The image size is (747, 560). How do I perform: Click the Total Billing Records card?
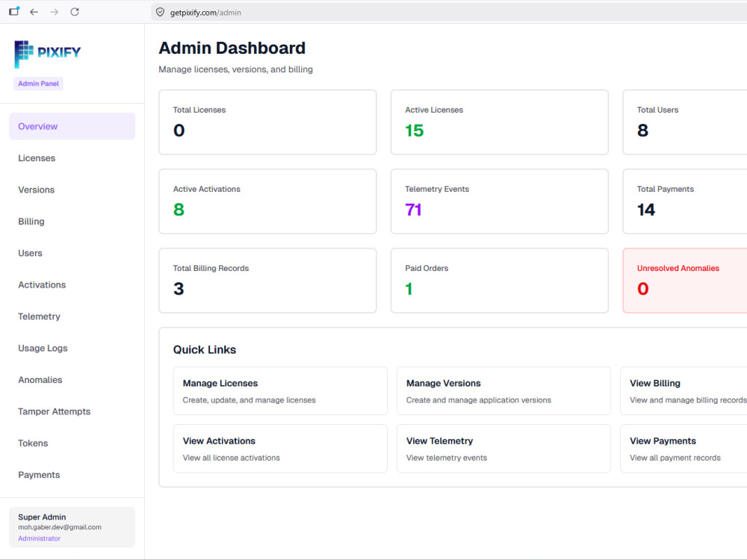coord(267,281)
